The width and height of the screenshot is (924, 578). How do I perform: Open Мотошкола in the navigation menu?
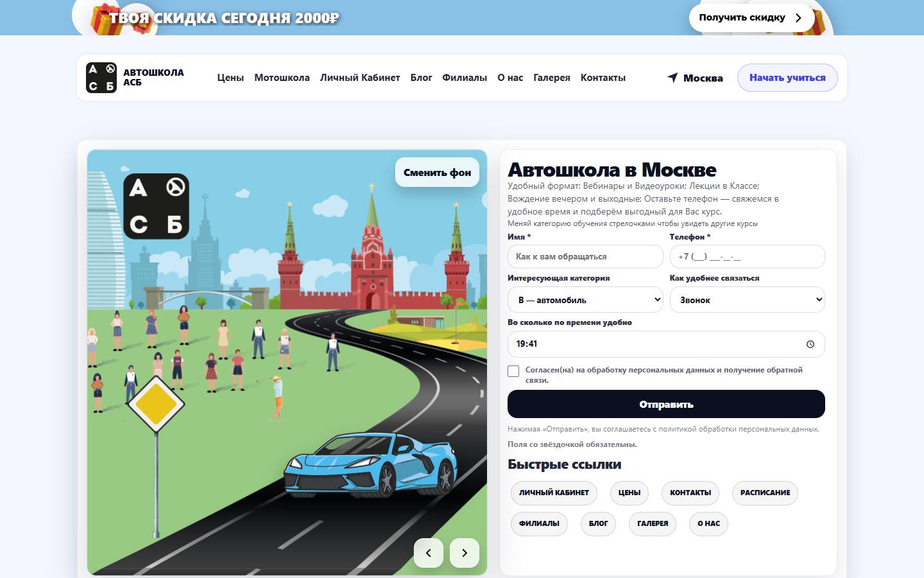(282, 78)
